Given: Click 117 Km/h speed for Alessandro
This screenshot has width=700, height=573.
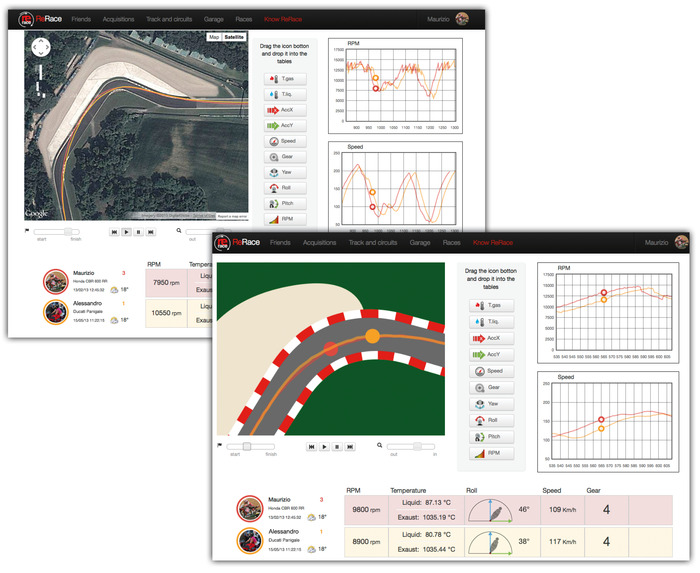Looking at the screenshot, I should pyautogui.click(x=562, y=542).
